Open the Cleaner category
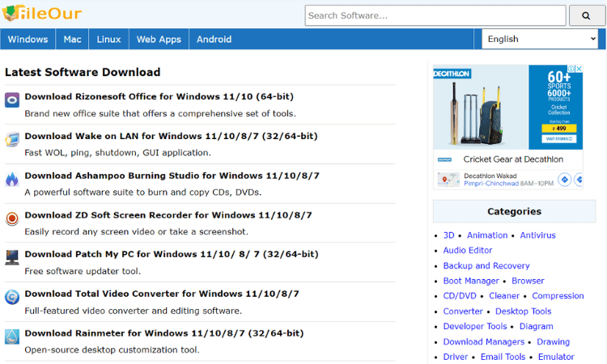The height and width of the screenshot is (364, 607). 504,296
